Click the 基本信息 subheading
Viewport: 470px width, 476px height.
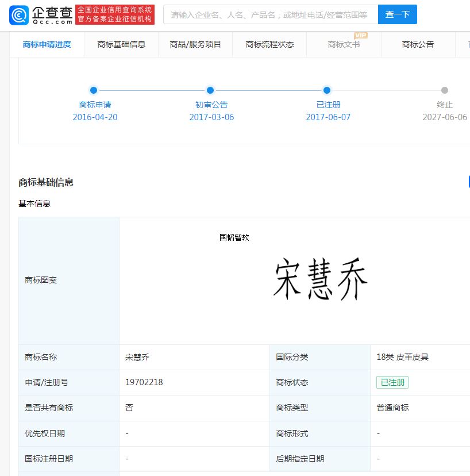click(x=34, y=204)
